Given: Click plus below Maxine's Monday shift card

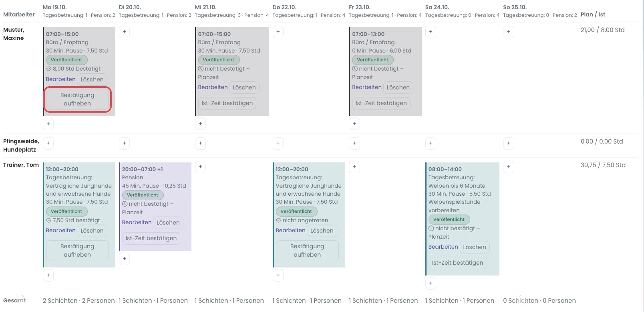Looking at the screenshot, I should [48, 124].
